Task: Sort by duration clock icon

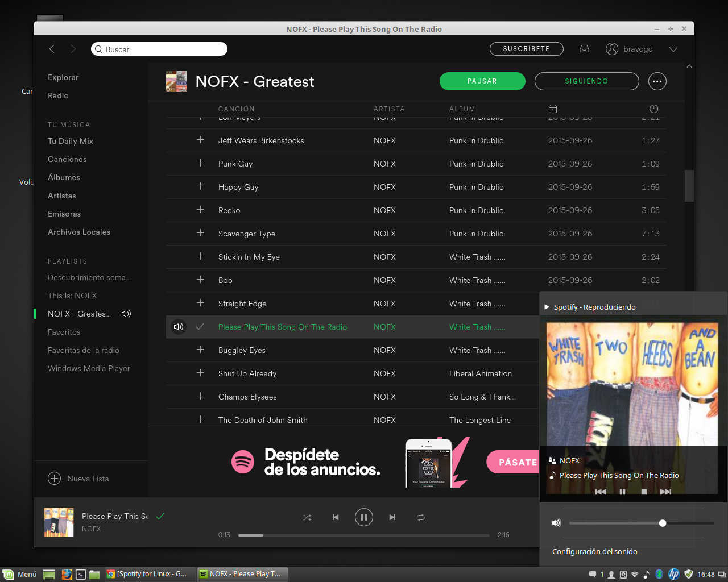Action: (654, 109)
